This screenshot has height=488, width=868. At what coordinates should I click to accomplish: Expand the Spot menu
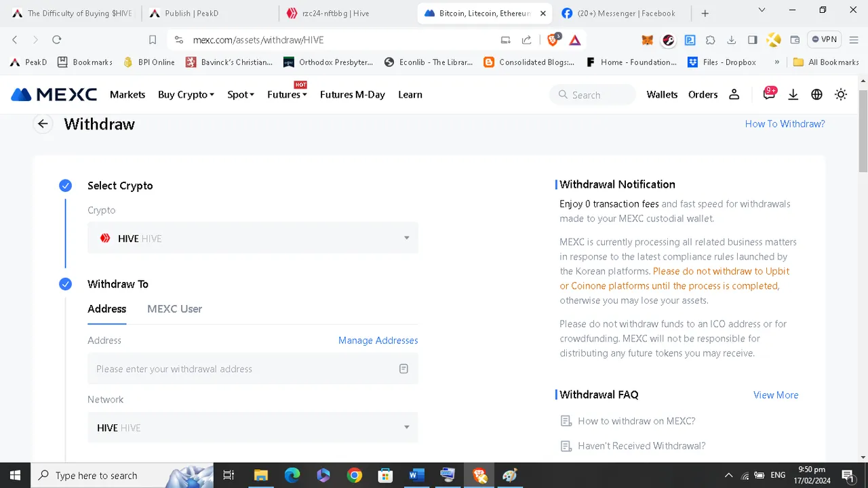pyautogui.click(x=241, y=95)
